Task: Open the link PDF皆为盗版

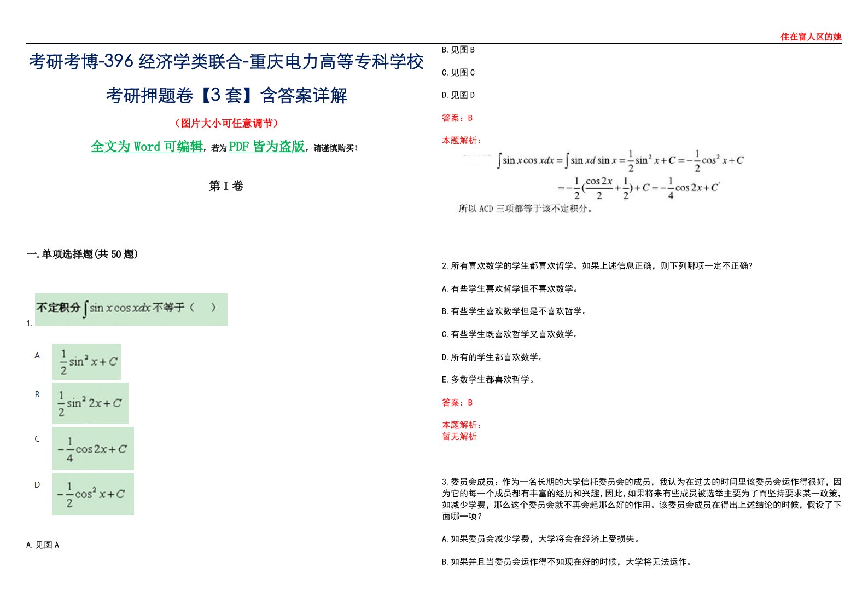Action: [267, 147]
